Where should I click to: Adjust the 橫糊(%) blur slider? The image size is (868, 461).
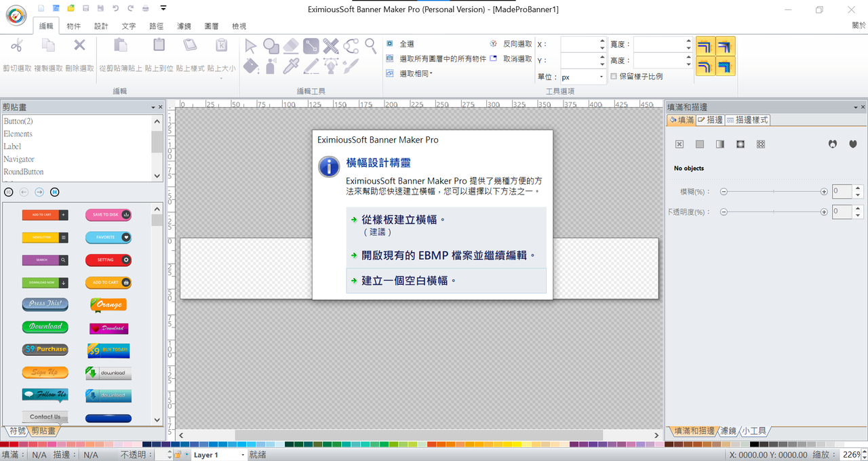pyautogui.click(x=774, y=192)
